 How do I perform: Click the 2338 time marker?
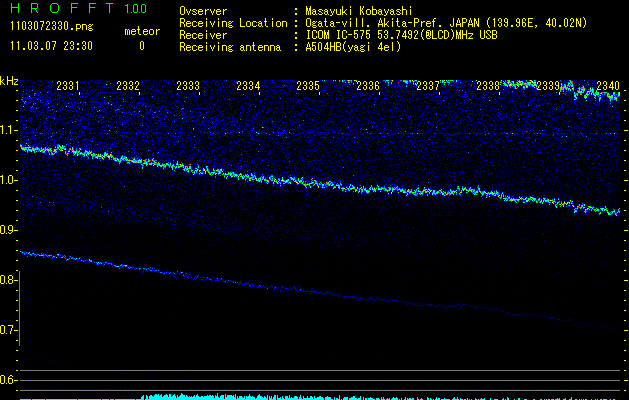488,87
